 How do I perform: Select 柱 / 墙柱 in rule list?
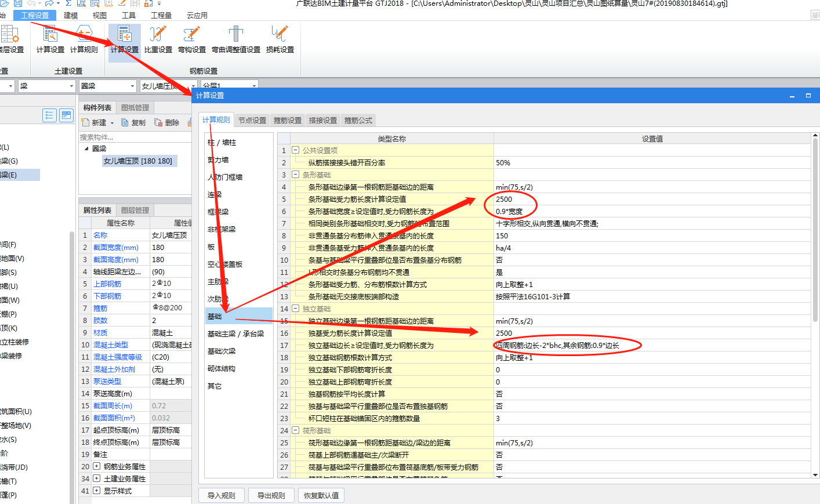222,142
